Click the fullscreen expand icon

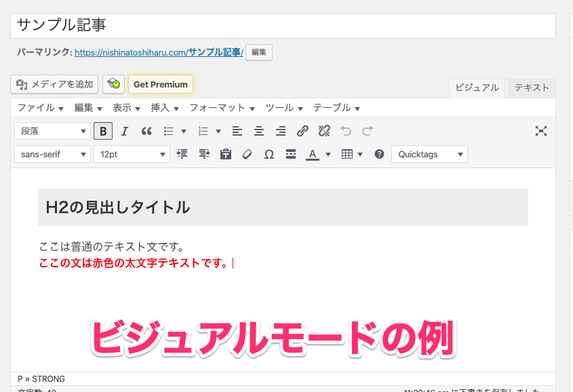540,131
